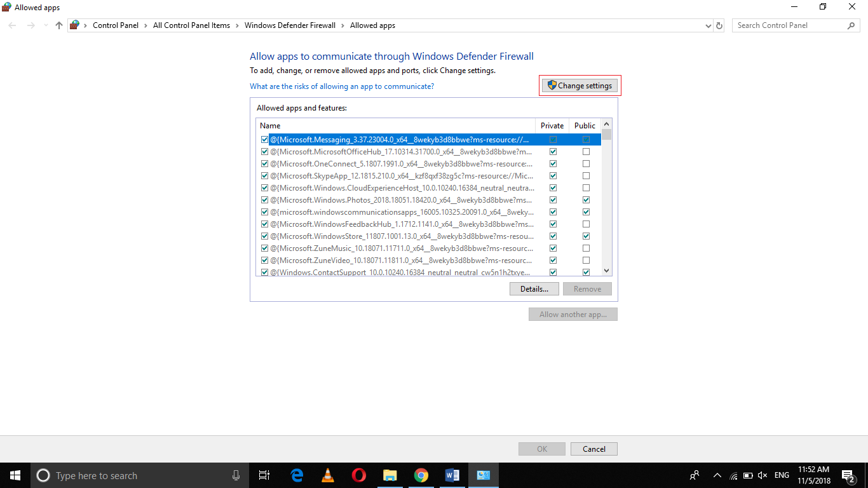This screenshot has width=868, height=488.
Task: Click the microphone icon in the taskbar search
Action: (236, 475)
